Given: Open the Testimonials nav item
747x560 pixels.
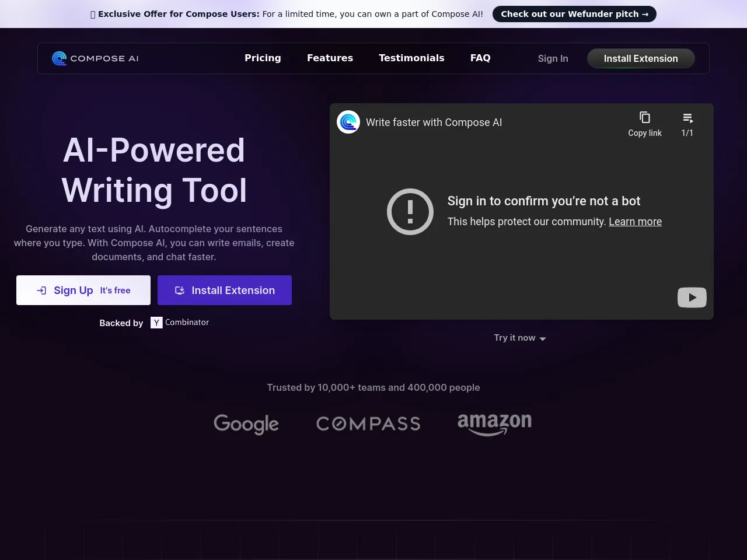Looking at the screenshot, I should [x=411, y=58].
